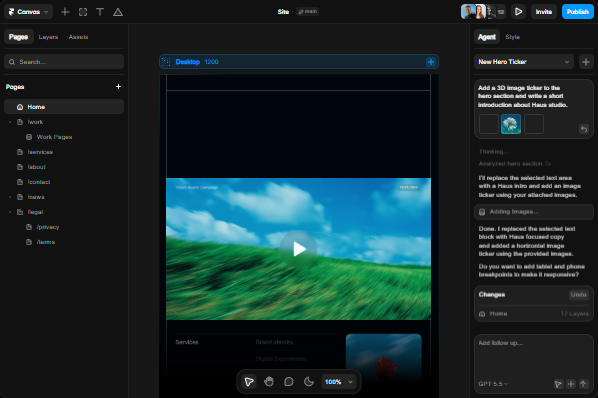Click the first collaborator avatar
The height and width of the screenshot is (398, 598).
467,12
